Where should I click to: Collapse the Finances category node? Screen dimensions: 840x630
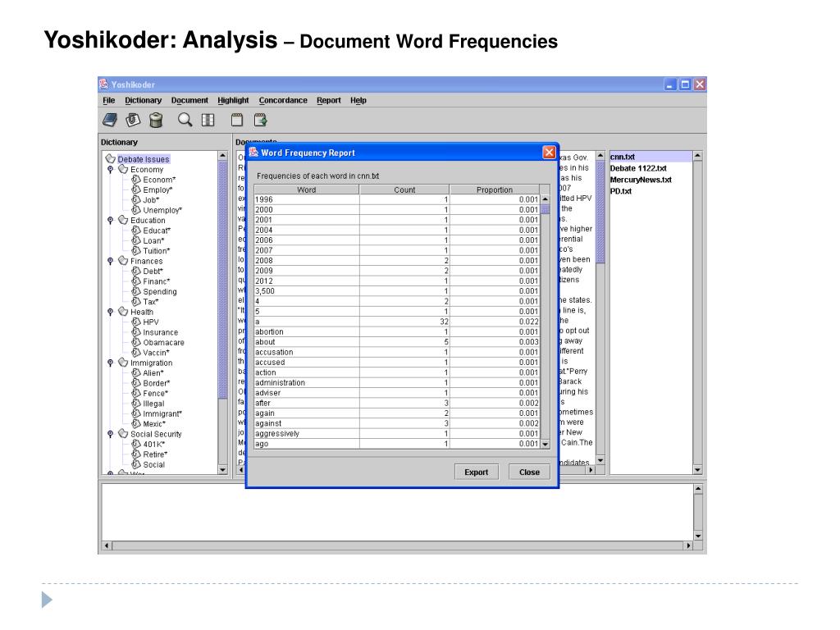click(x=111, y=261)
